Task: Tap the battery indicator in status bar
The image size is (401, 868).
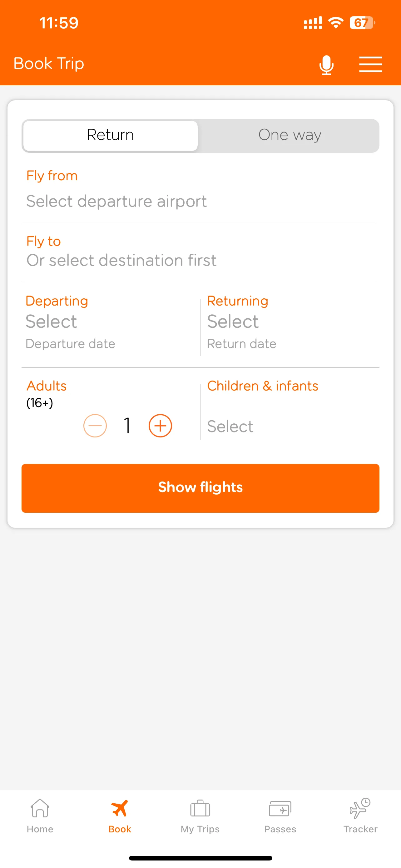Action: 362,23
